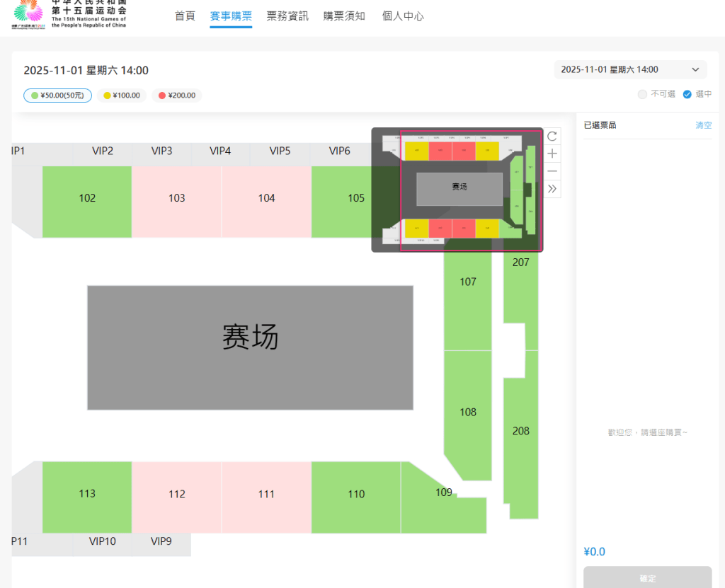This screenshot has width=725, height=588.
Task: Click the 不可選 unavailable legend indicator
Action: [x=641, y=94]
